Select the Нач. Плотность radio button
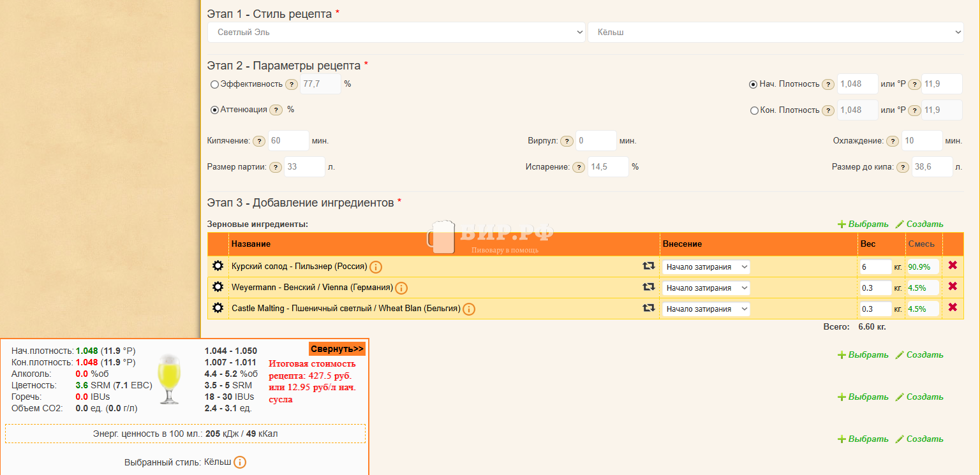980x475 pixels. (754, 84)
